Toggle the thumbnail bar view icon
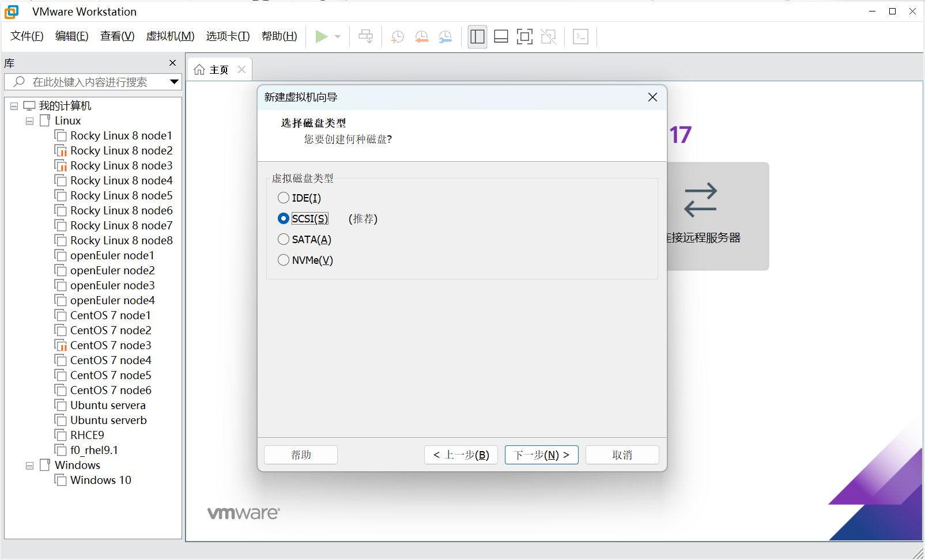The height and width of the screenshot is (560, 925). point(501,37)
